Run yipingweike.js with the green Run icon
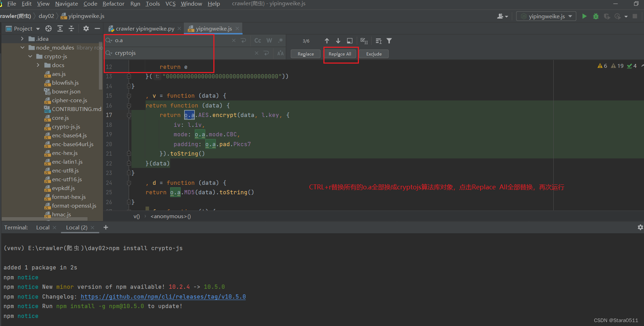The height and width of the screenshot is (326, 644). [584, 16]
